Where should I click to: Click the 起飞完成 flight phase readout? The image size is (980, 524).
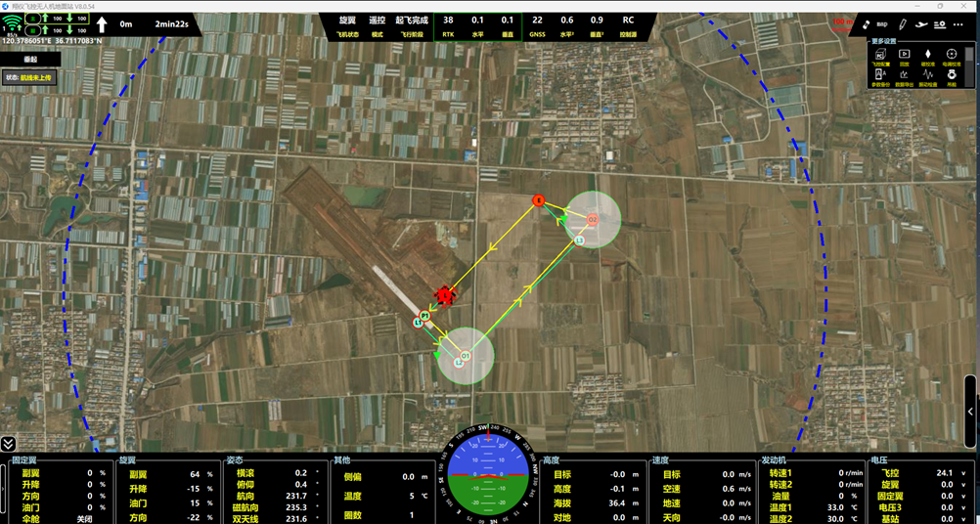[411, 20]
